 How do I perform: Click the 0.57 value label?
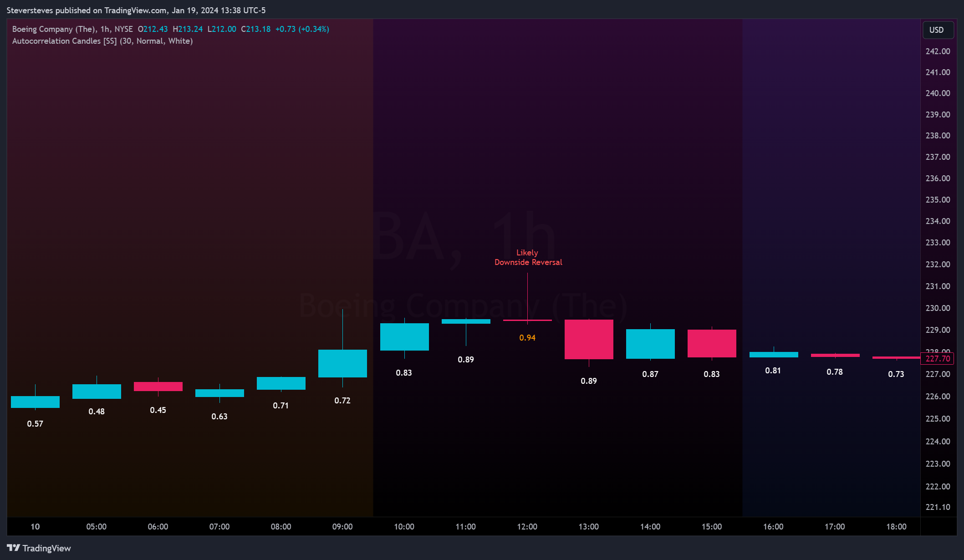point(35,424)
